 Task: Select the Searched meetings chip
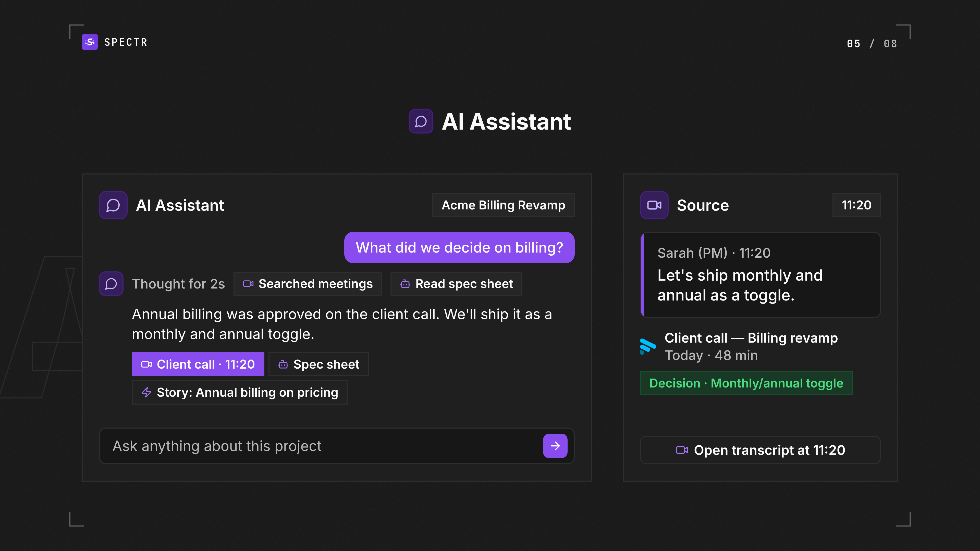point(308,284)
